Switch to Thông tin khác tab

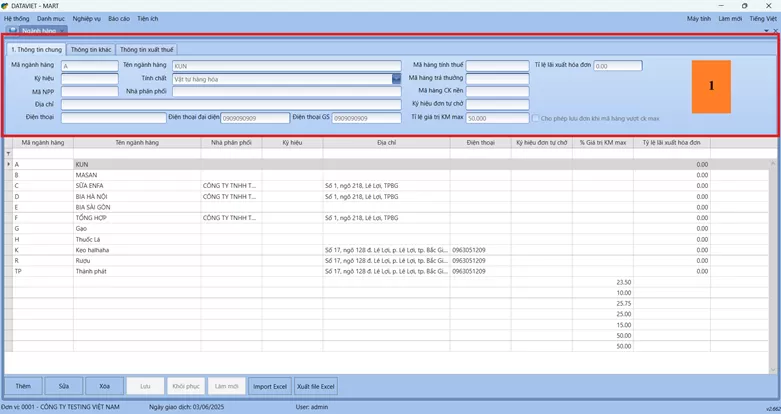click(91, 49)
